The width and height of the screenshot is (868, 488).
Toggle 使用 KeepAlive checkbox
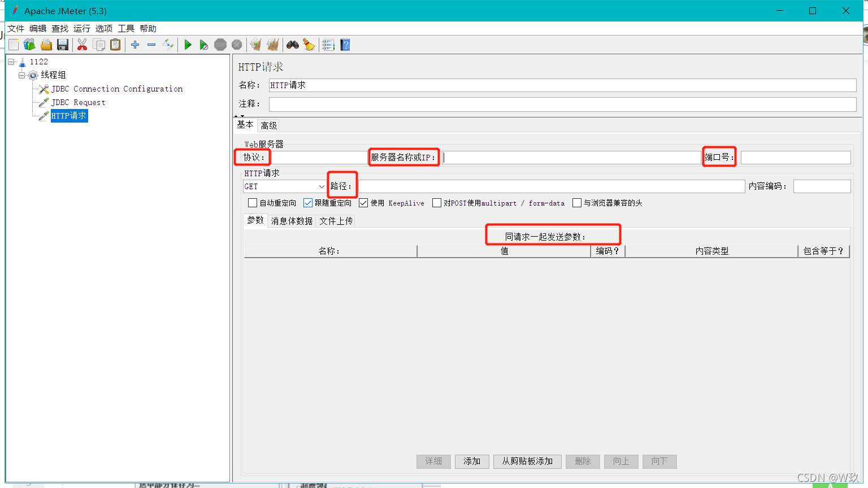point(363,203)
